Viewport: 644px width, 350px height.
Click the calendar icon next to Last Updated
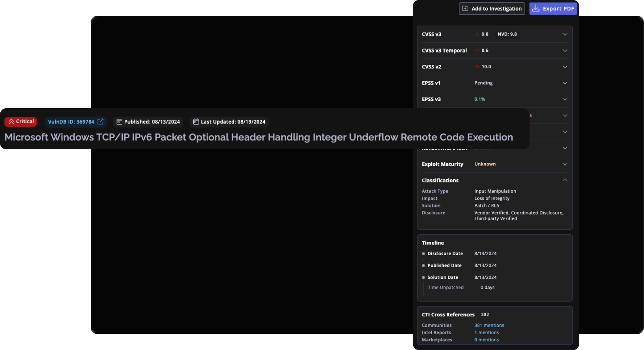196,122
